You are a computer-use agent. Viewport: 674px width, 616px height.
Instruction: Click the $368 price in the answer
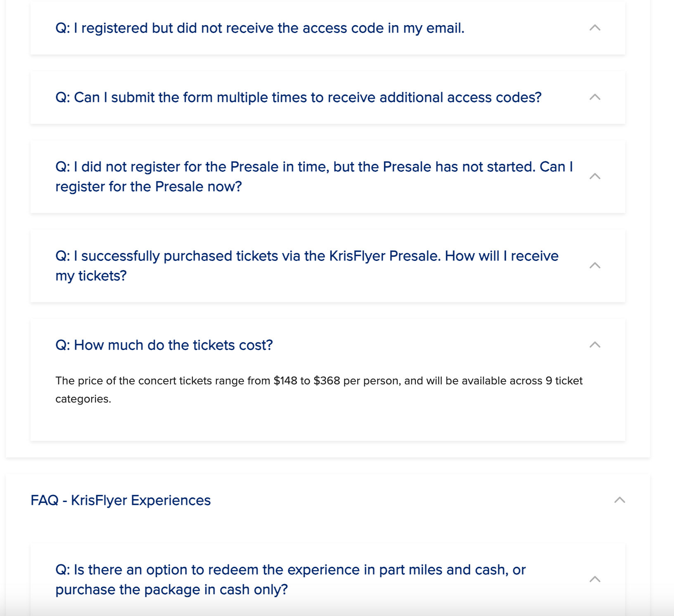[x=327, y=381]
